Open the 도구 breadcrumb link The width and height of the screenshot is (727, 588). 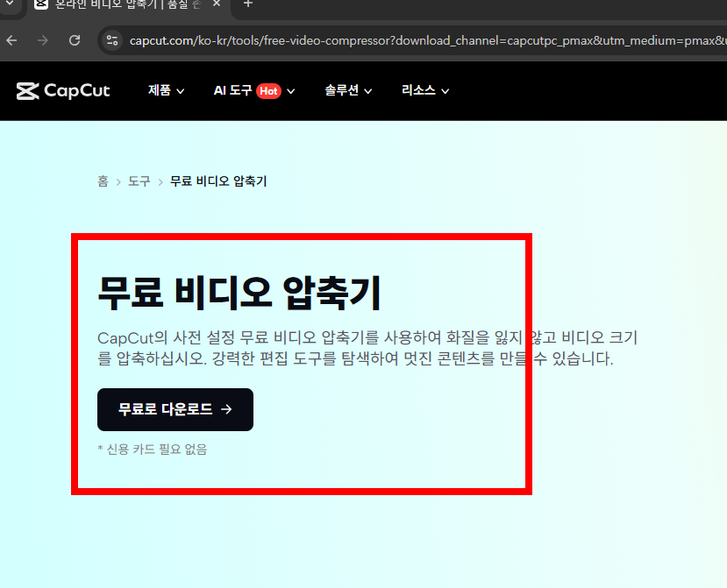click(x=139, y=181)
